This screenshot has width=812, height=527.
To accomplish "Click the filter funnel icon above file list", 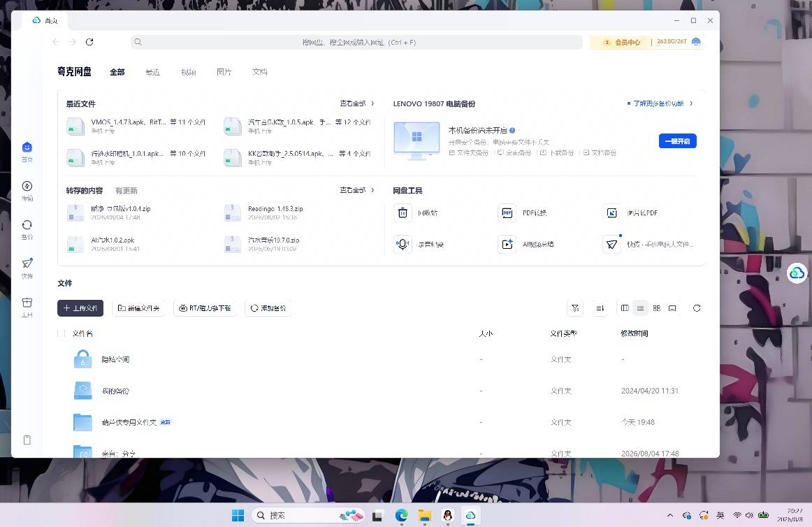I will 575,308.
